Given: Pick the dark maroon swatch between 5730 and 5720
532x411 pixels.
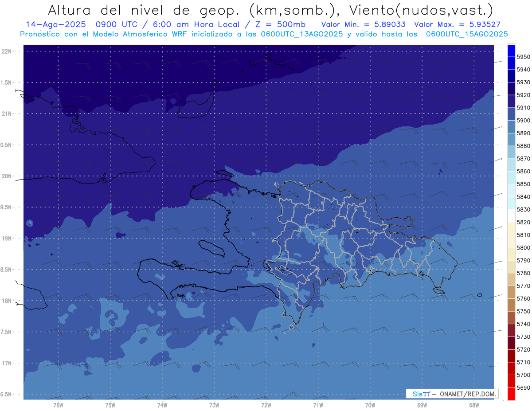Looking at the screenshot, I should click(511, 343).
